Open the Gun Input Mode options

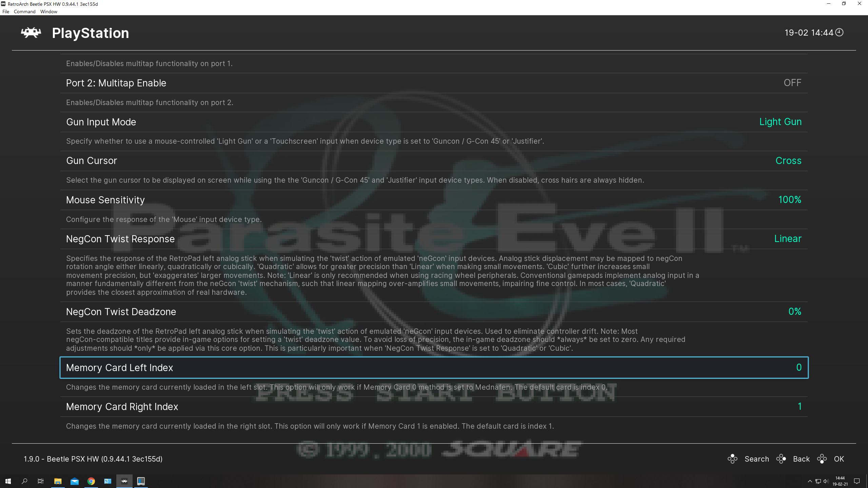click(434, 122)
